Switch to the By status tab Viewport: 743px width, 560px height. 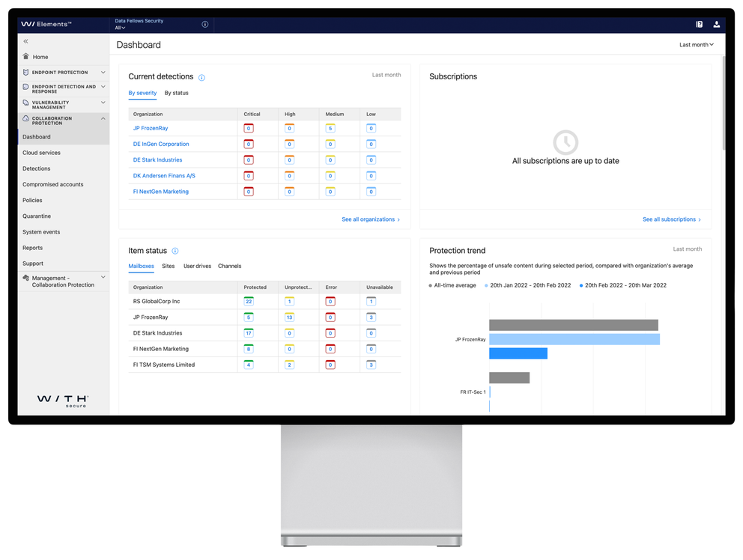[177, 93]
